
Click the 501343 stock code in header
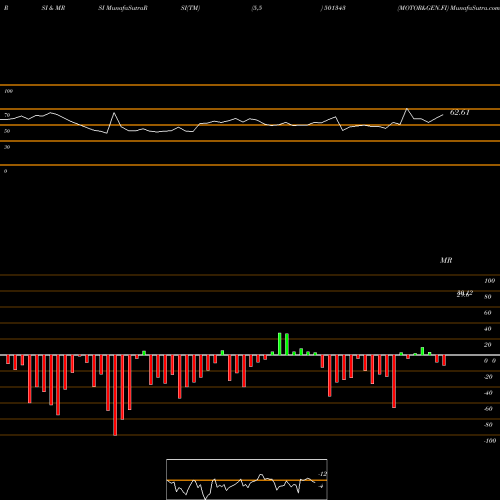335,8
